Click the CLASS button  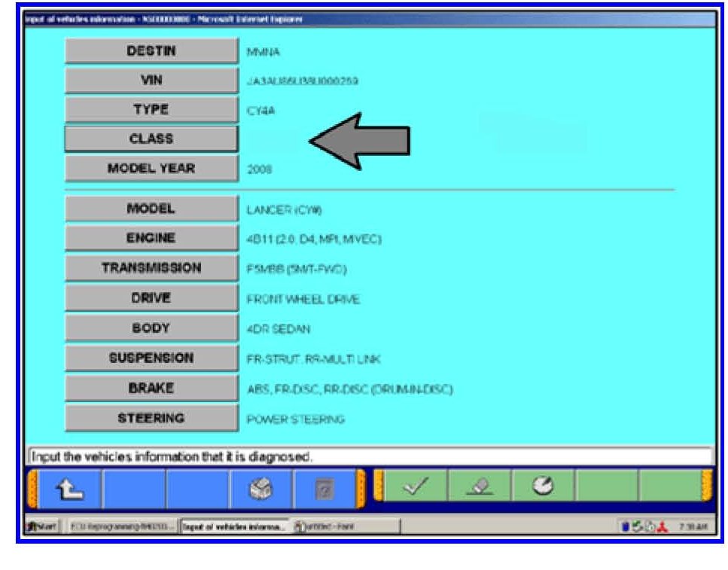151,139
